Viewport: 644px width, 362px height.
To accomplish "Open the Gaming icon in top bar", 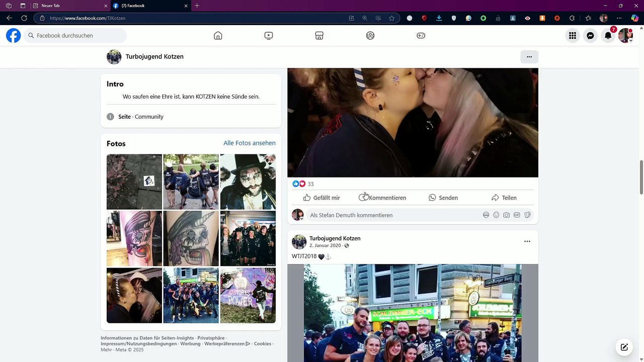I will pyautogui.click(x=421, y=36).
